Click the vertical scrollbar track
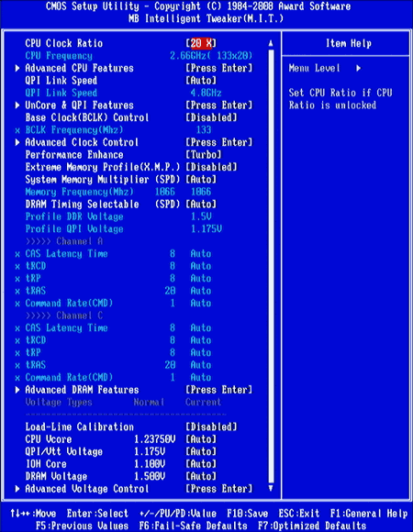 tap(271, 266)
